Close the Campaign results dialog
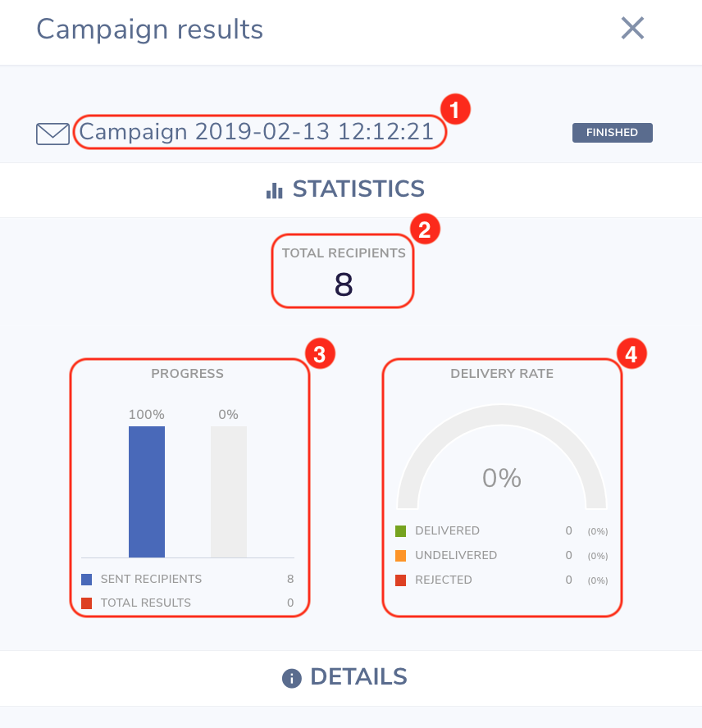Screen dimensions: 702x728 click(x=632, y=29)
